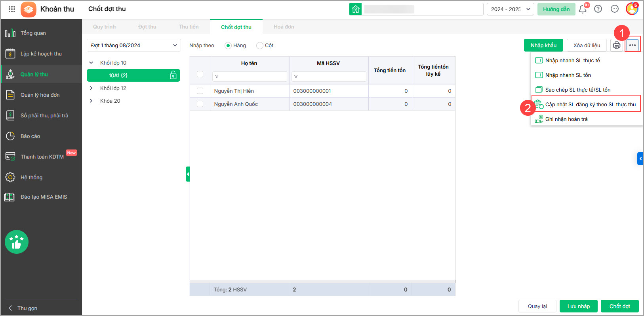This screenshot has width=644, height=316.
Task: Switch to the Đợt thu tab
Action: 147,27
